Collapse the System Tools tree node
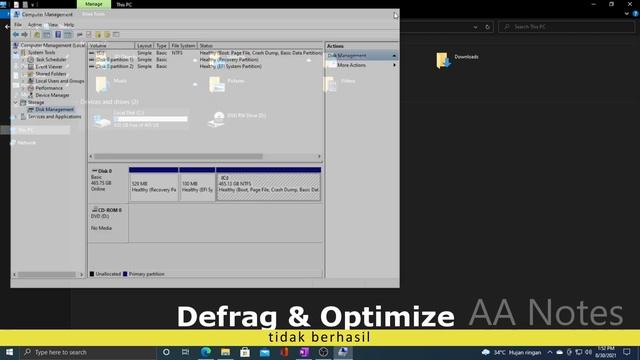Viewport: 640px width, 360px height. coord(16,53)
